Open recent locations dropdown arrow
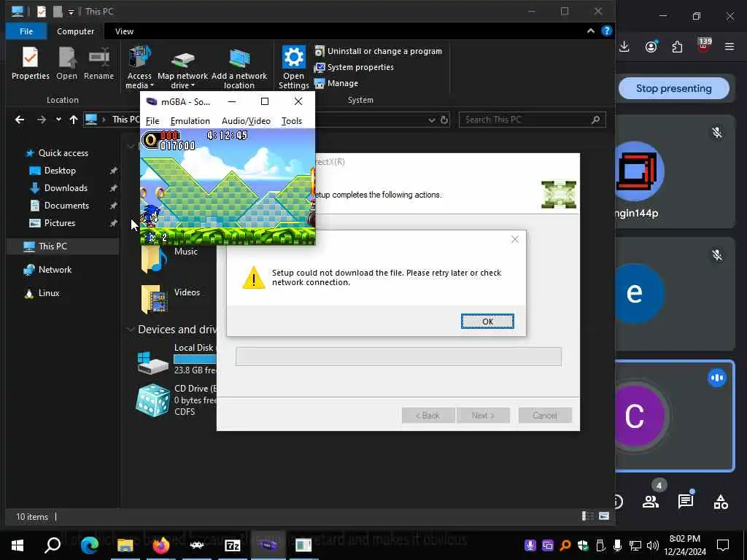This screenshot has width=747, height=560. pyautogui.click(x=58, y=120)
